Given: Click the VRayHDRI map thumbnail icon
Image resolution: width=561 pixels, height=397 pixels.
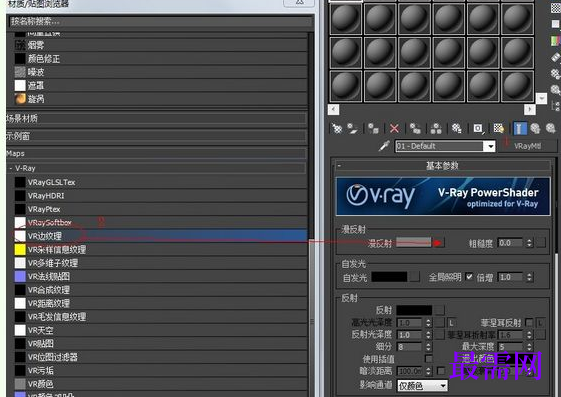Looking at the screenshot, I should coord(20,196).
